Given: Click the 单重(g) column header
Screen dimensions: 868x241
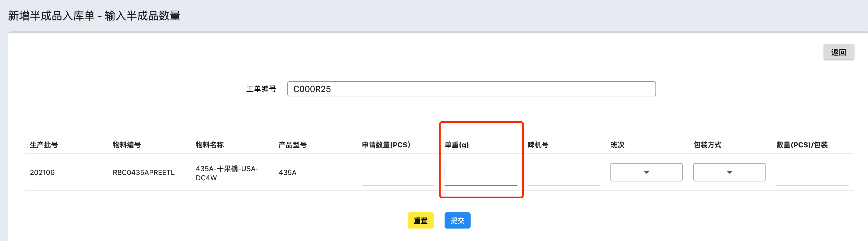Looking at the screenshot, I should (456, 145).
